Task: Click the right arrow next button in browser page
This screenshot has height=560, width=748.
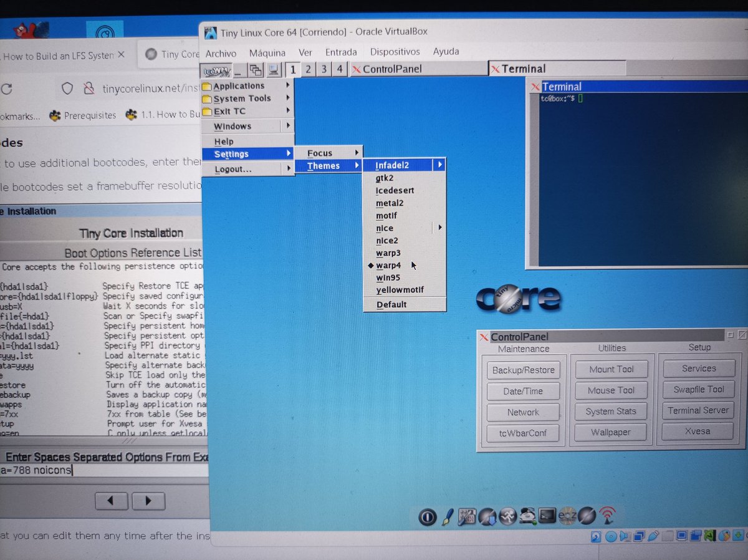Action: [149, 501]
